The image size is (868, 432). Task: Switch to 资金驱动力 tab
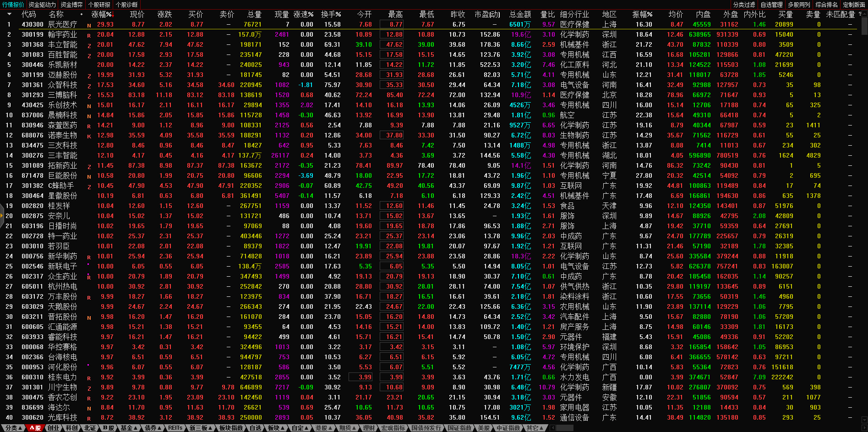(x=42, y=5)
